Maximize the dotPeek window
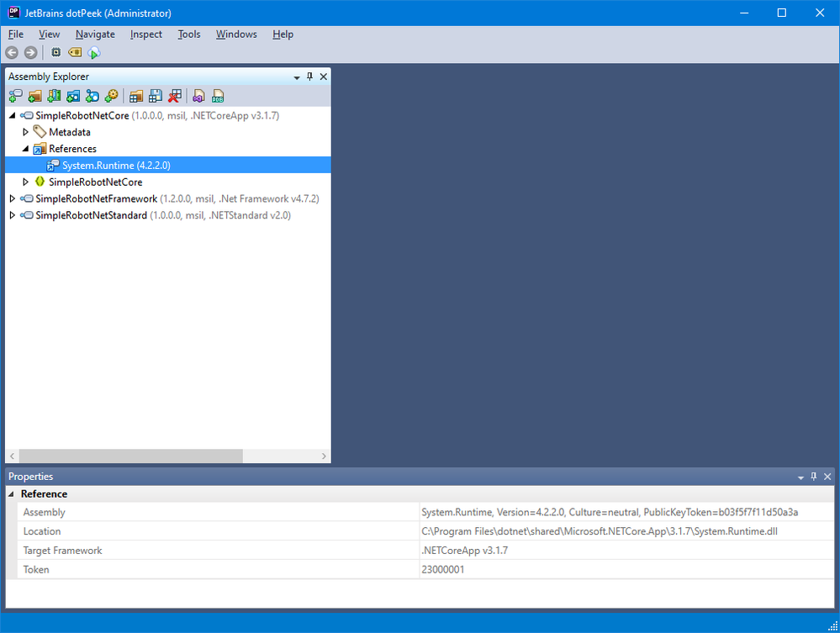 (782, 13)
